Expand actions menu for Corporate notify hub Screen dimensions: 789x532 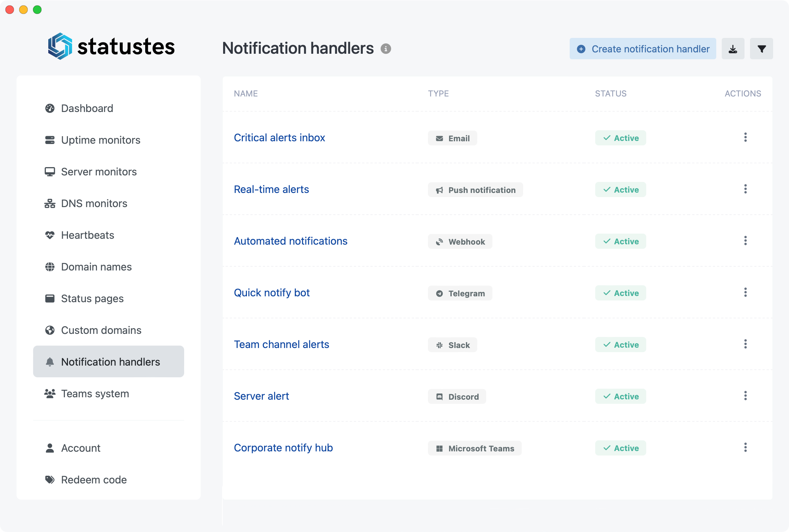745,448
